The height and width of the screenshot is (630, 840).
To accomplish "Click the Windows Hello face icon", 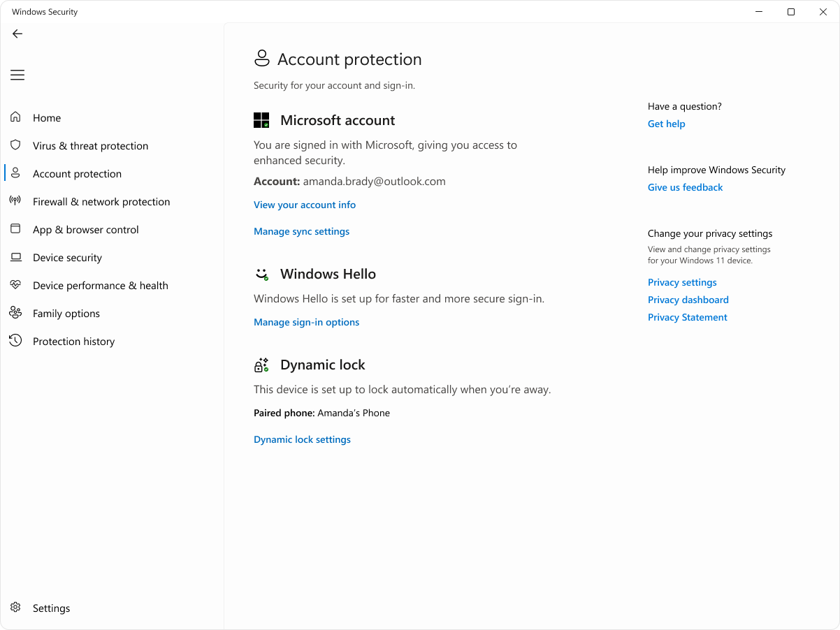I will point(261,274).
